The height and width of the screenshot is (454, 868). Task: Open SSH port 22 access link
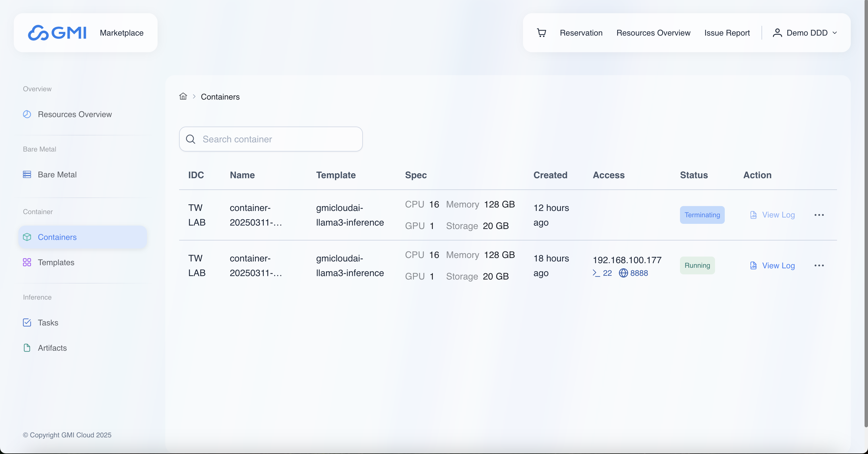pyautogui.click(x=602, y=273)
